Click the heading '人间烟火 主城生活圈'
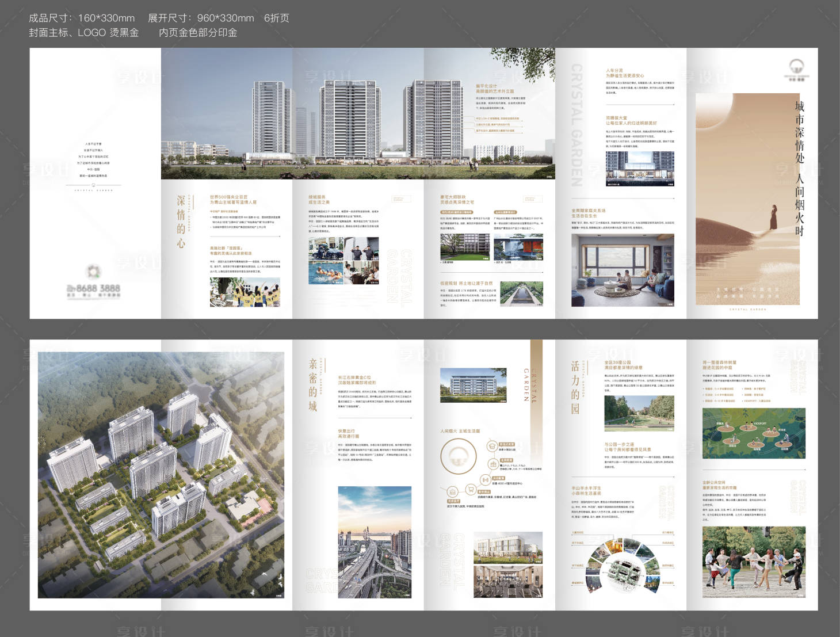840x637 pixels. [460, 431]
